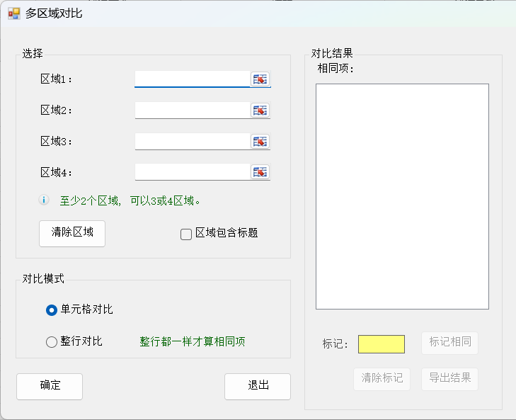Image resolution: width=516 pixels, height=420 pixels.
Task: Open the yellow 标记 color swatch
Action: 382,344
